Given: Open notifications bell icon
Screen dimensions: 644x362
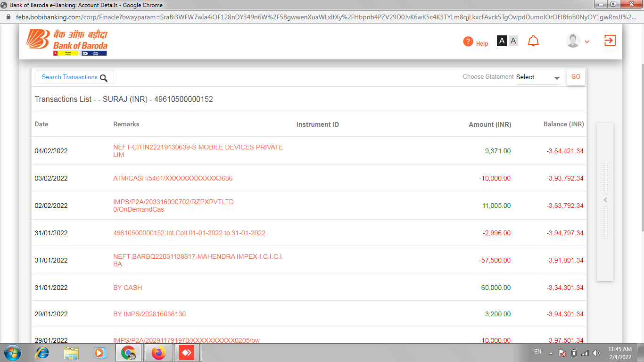Looking at the screenshot, I should [533, 41].
